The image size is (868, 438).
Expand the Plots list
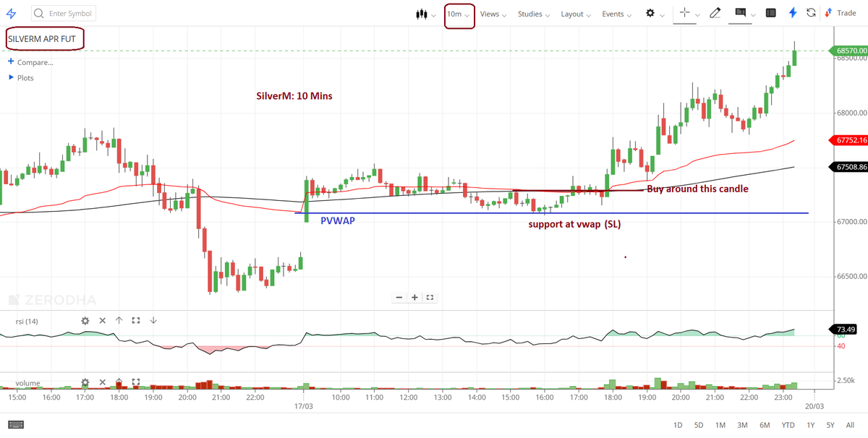[21, 77]
